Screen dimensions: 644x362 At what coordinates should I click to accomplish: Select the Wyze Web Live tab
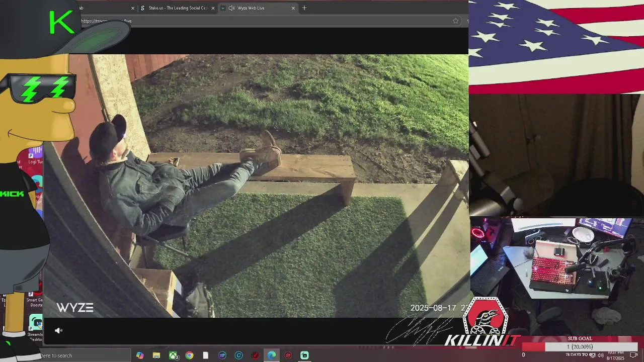258,8
